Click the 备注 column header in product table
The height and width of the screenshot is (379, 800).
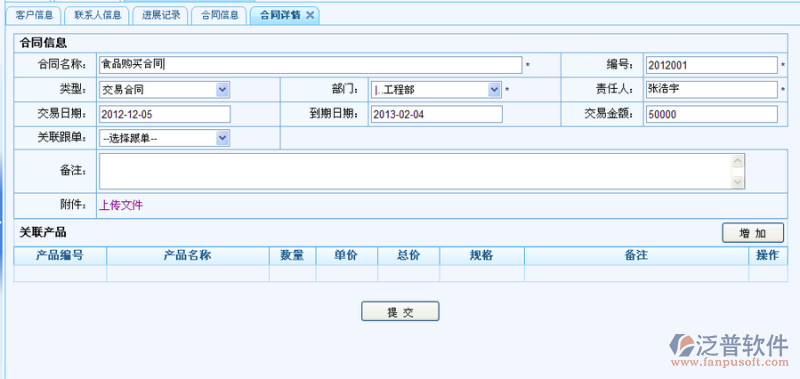click(x=636, y=256)
